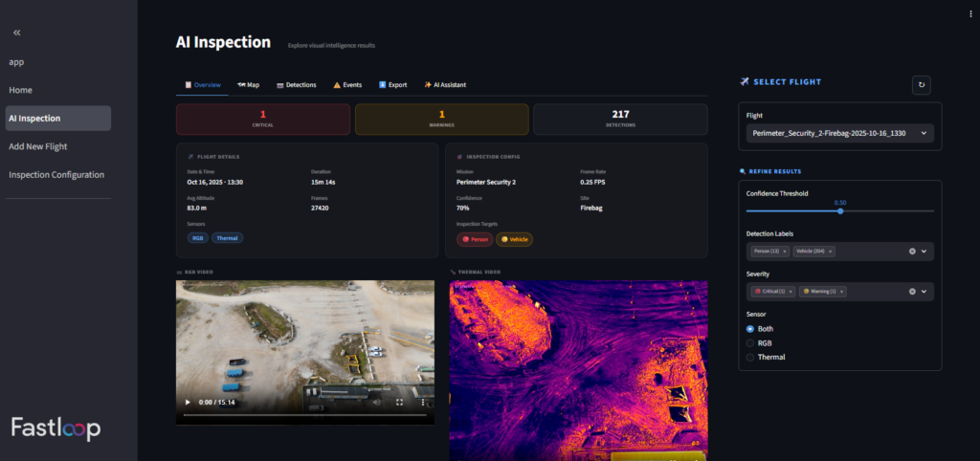The width and height of the screenshot is (980, 461).
Task: Switch to the Events tab
Action: coord(347,85)
